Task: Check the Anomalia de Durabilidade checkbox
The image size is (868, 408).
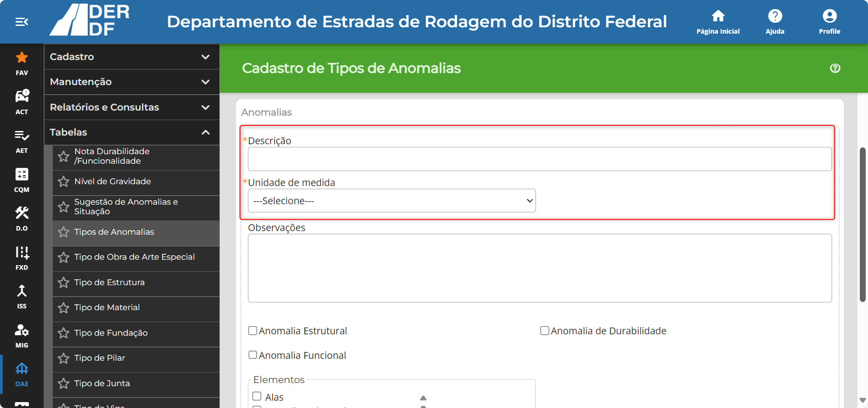Action: click(545, 331)
